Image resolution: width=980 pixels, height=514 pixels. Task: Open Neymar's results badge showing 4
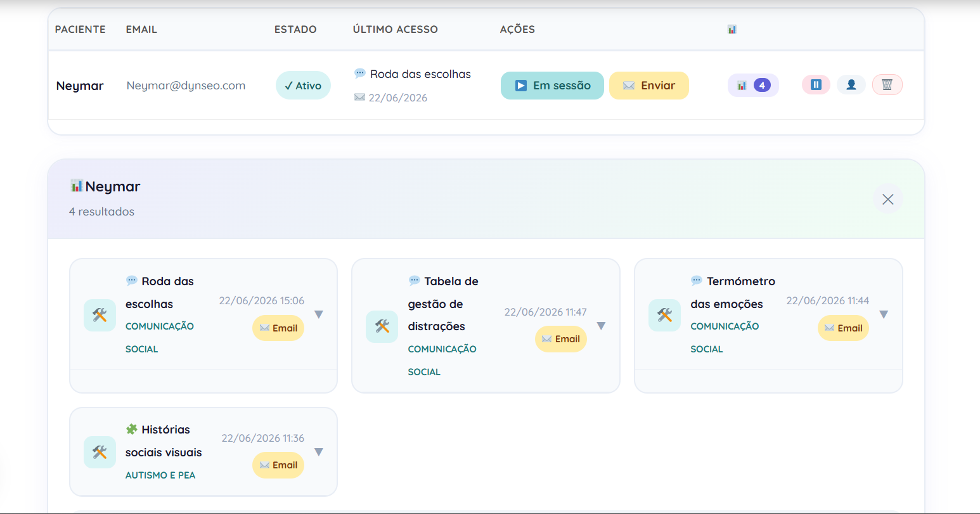[753, 86]
